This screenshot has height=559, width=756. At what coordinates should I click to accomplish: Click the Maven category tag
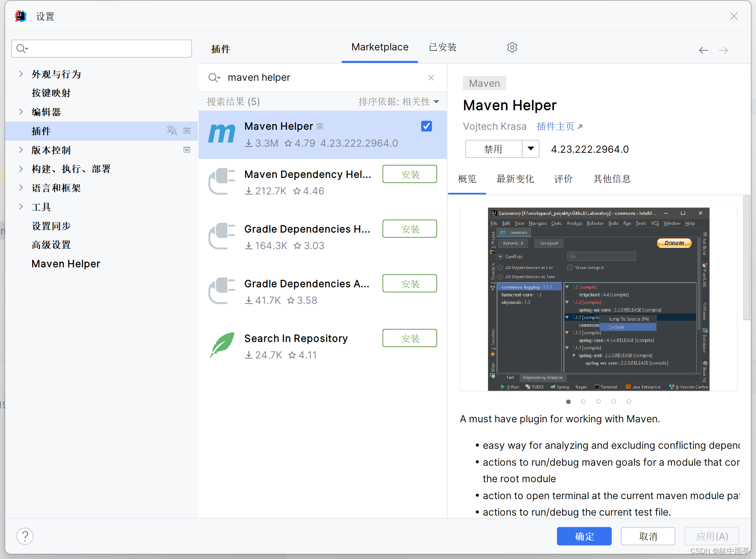(x=484, y=83)
